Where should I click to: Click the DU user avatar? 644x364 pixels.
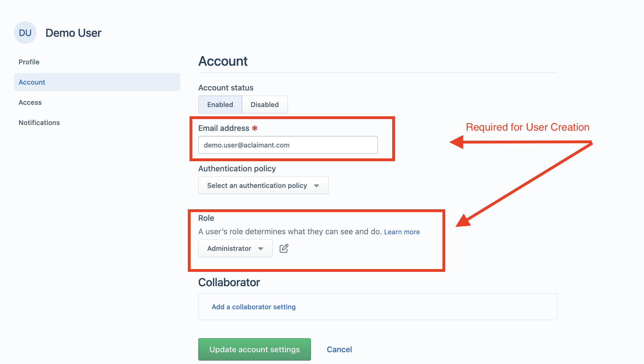(x=25, y=33)
